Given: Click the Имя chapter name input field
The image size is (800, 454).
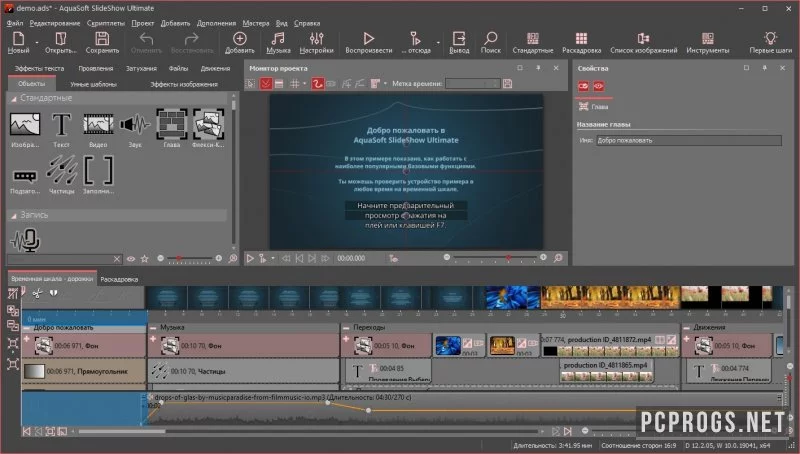Looking at the screenshot, I should (689, 140).
